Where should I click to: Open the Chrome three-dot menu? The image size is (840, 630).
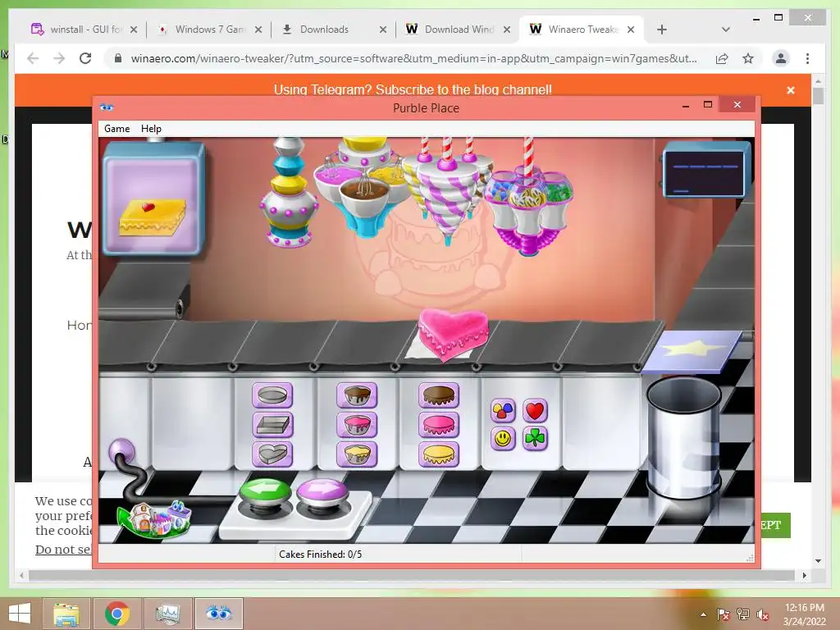[807, 58]
